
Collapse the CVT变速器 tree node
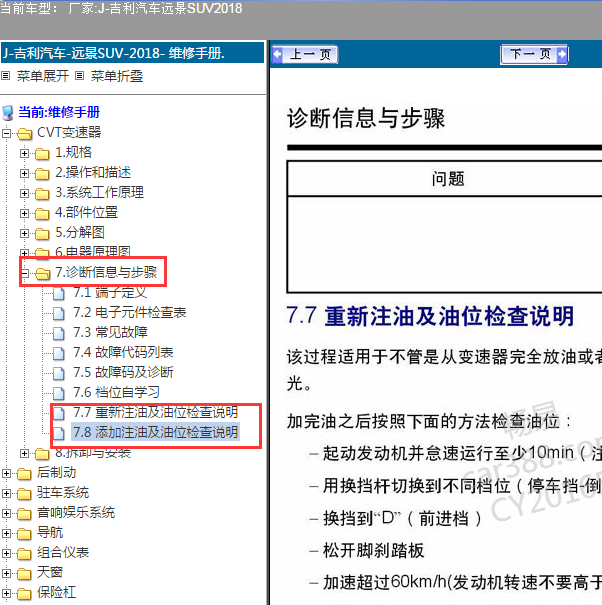tap(6, 134)
